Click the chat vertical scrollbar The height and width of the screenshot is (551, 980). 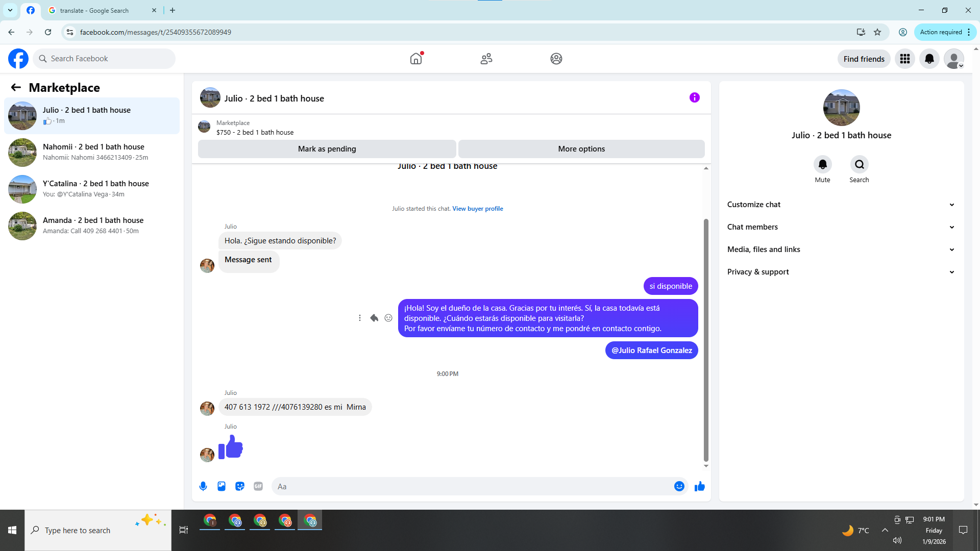(x=706, y=339)
